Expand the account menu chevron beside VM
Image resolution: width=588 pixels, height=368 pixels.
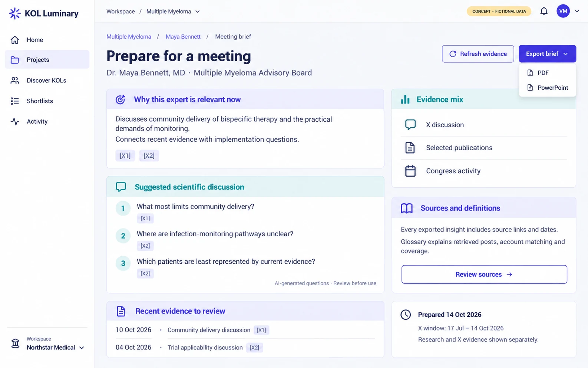point(577,11)
